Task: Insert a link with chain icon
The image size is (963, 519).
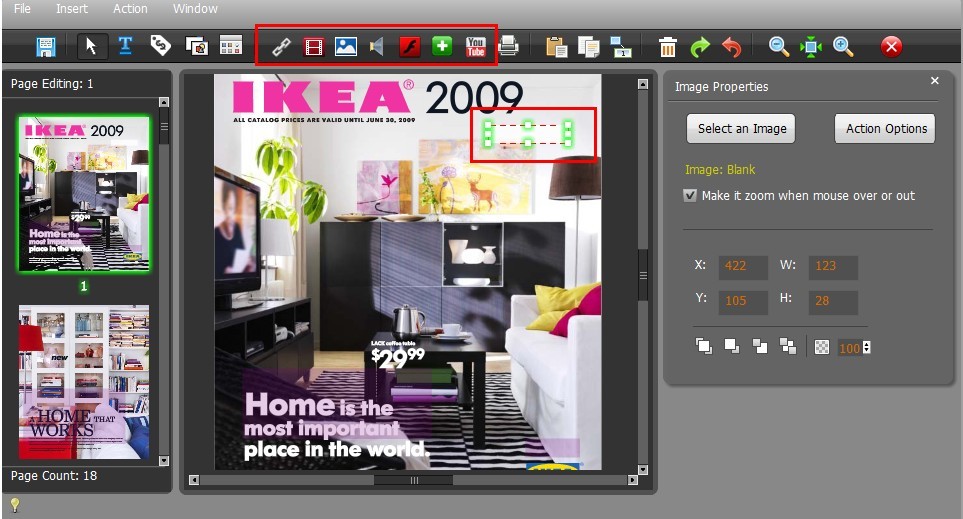Action: [281, 47]
